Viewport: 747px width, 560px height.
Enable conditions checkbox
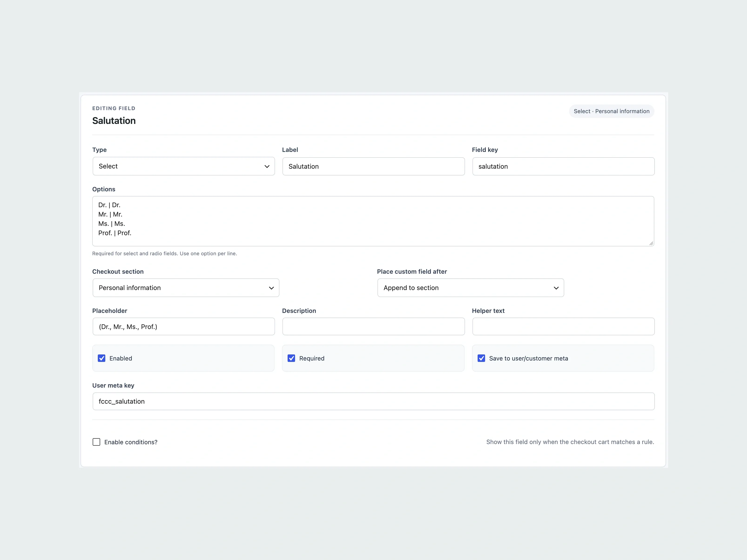97,442
